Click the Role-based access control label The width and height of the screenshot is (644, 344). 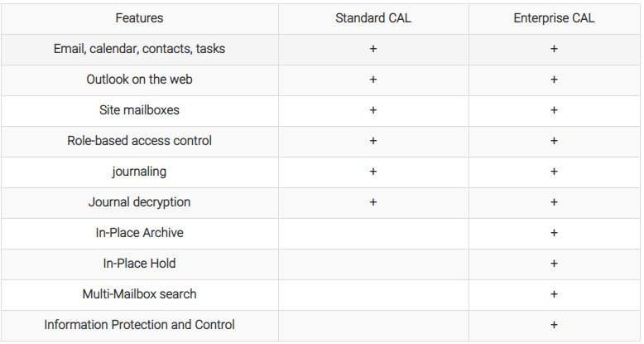tap(139, 141)
